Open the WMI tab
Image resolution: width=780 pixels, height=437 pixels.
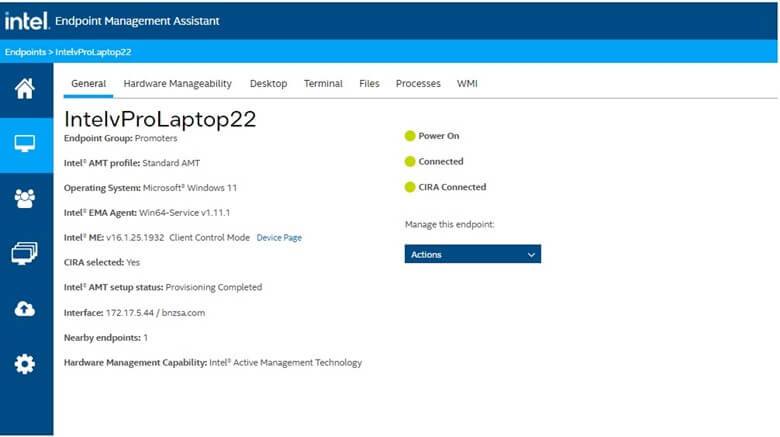(467, 84)
